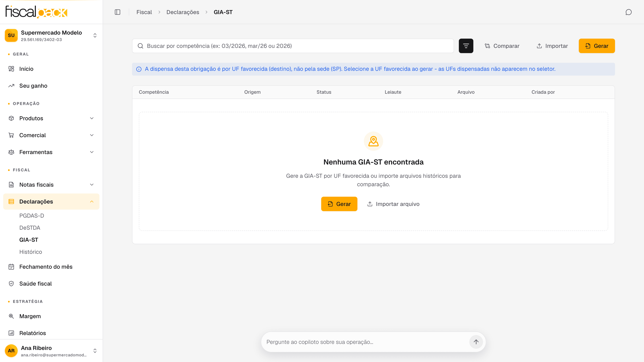This screenshot has height=362, width=644.
Task: Open Relatórios page
Action: [x=51, y=333]
